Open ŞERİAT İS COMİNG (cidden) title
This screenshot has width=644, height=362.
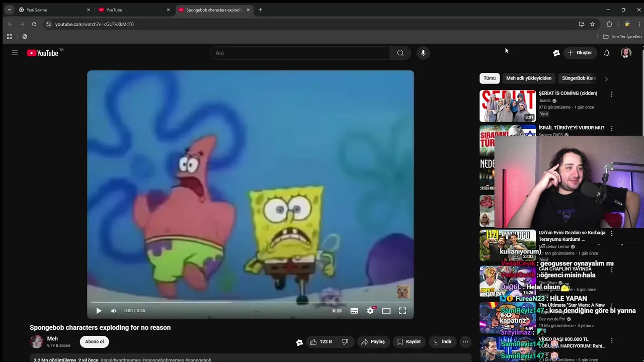[568, 94]
